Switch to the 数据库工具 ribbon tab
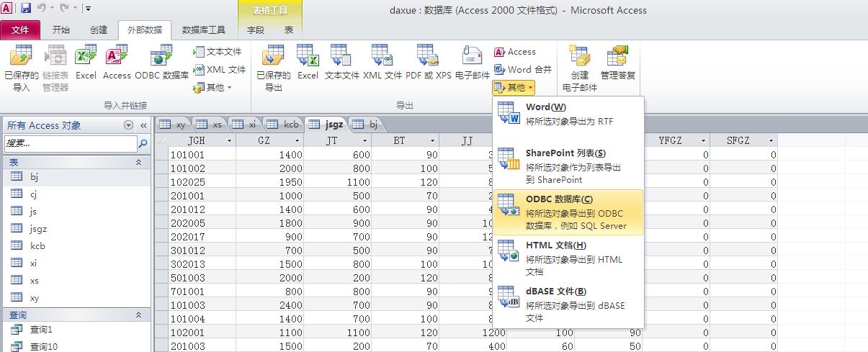 204,30
